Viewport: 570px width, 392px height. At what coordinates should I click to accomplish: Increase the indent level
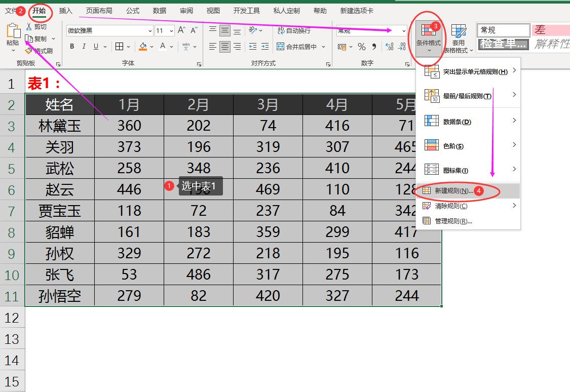click(265, 47)
